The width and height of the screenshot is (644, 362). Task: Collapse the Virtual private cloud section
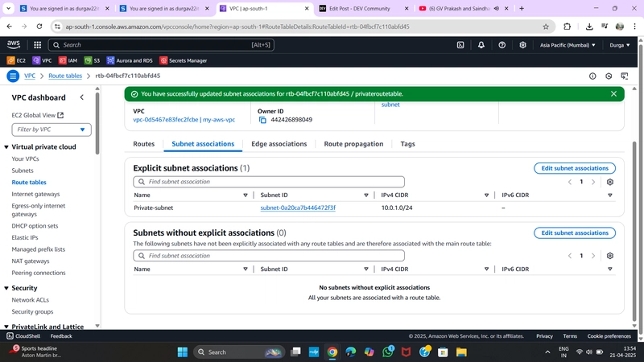coord(6,147)
